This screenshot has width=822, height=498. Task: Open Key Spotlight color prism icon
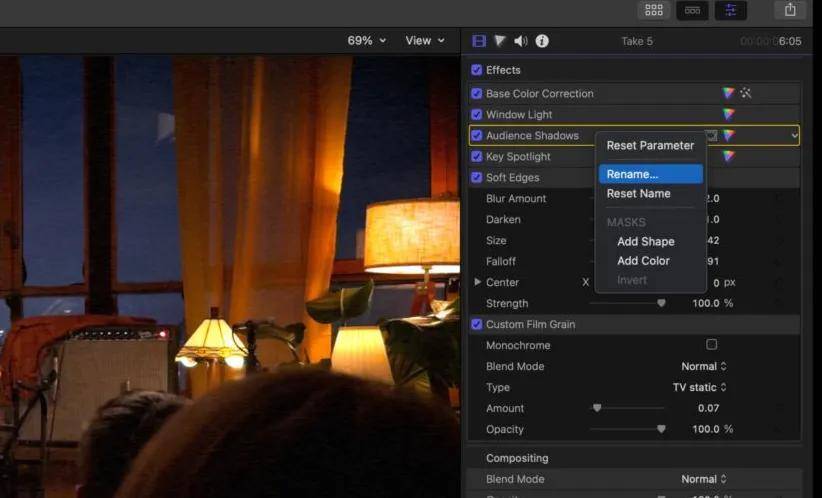[x=728, y=156]
